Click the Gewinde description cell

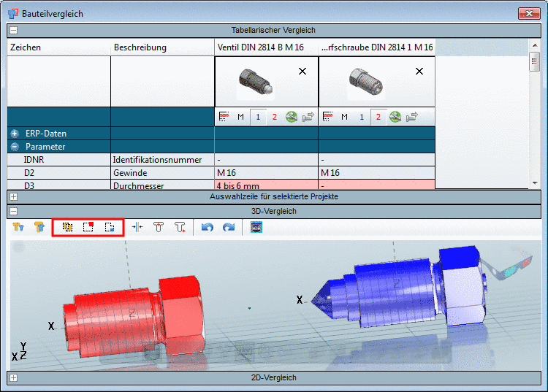[162, 173]
